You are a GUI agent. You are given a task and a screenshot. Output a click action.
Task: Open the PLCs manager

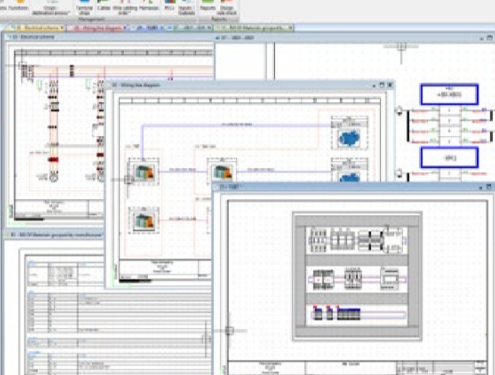coord(169,5)
